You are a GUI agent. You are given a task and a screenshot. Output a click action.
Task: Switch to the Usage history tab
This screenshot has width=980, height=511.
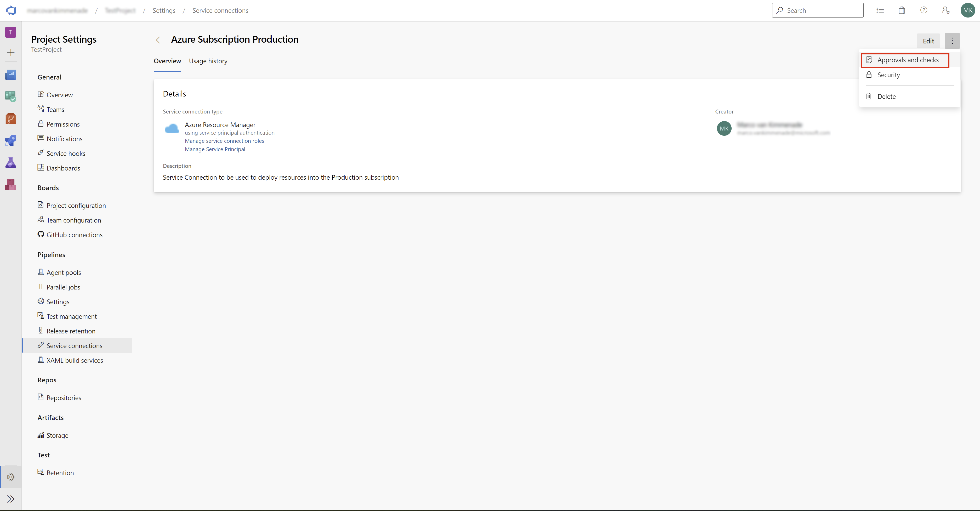(208, 60)
